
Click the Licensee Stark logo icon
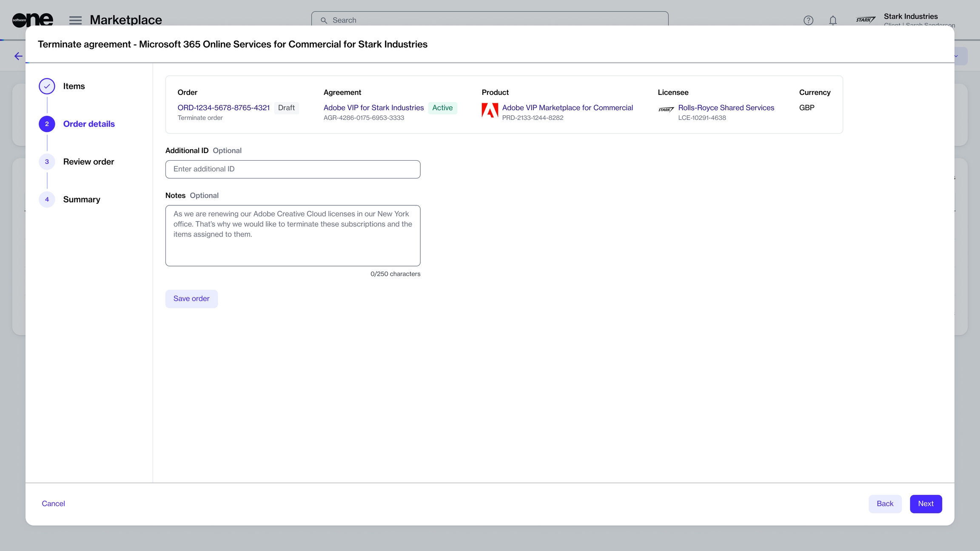(666, 110)
